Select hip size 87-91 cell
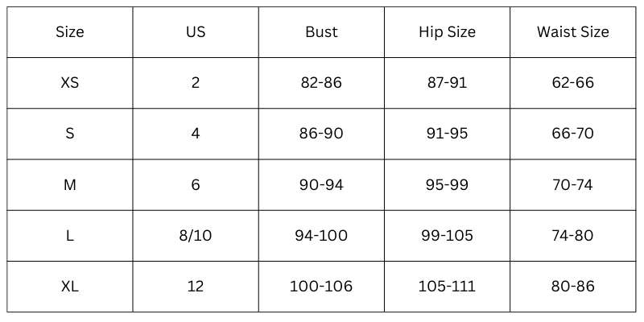Image resolution: width=644 pixels, height=322 pixels. [x=447, y=83]
